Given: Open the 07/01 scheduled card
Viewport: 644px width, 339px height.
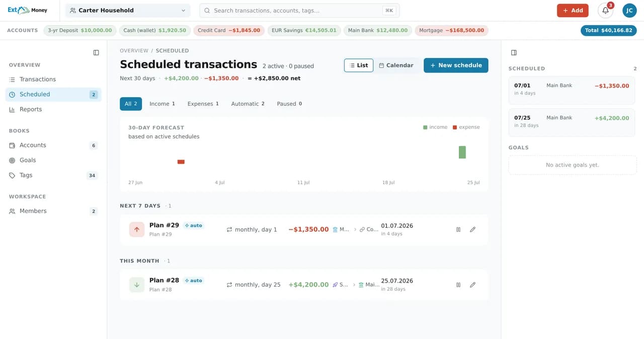Looking at the screenshot, I should point(572,90).
